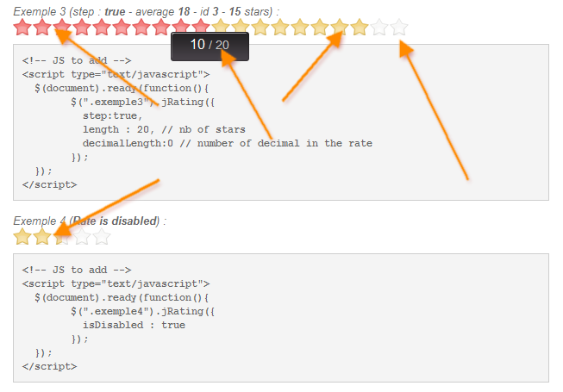Select the final twentieth star in Exemple 3
The image size is (563, 392).
tap(399, 28)
